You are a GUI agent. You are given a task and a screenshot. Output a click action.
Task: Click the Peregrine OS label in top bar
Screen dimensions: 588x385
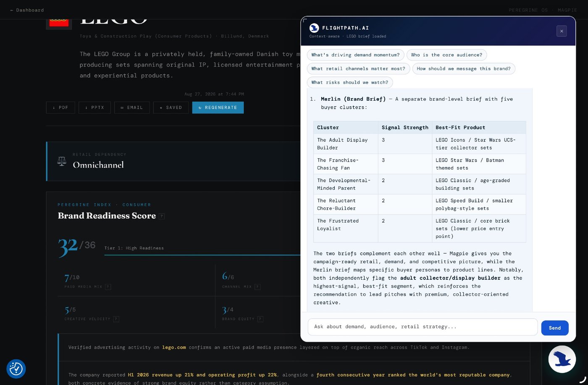point(528,10)
